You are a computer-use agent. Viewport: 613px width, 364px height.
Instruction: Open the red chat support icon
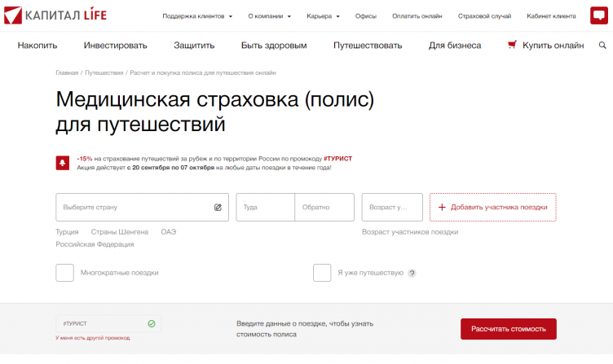(x=599, y=15)
